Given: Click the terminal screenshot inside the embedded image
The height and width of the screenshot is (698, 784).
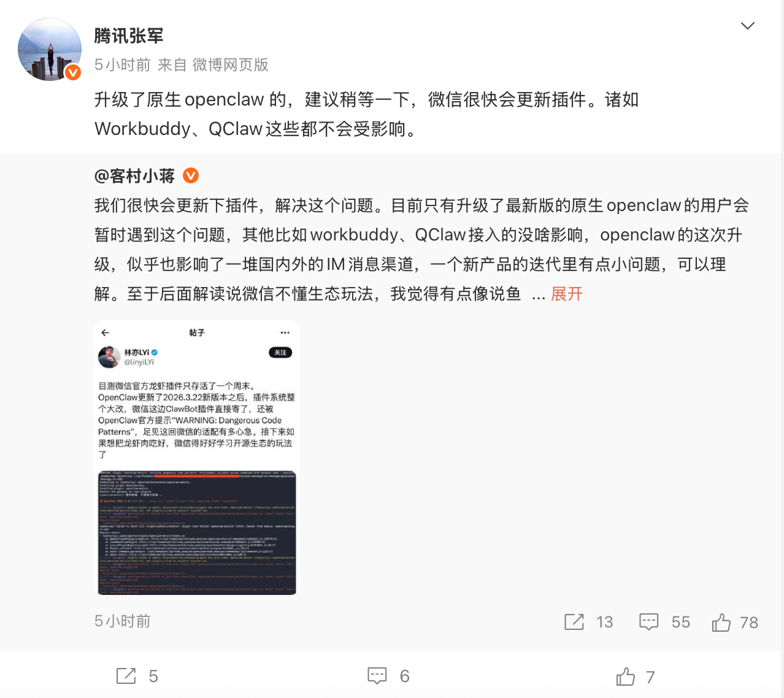Looking at the screenshot, I should point(197,532).
